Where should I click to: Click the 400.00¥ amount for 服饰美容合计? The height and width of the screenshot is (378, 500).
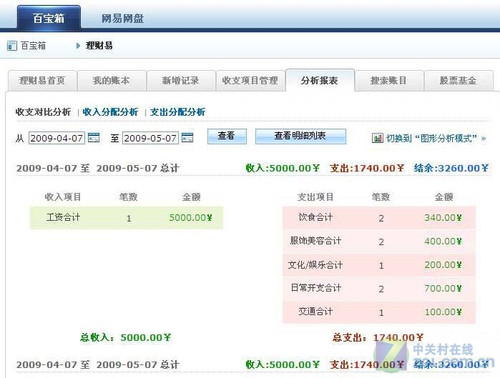[x=443, y=241]
